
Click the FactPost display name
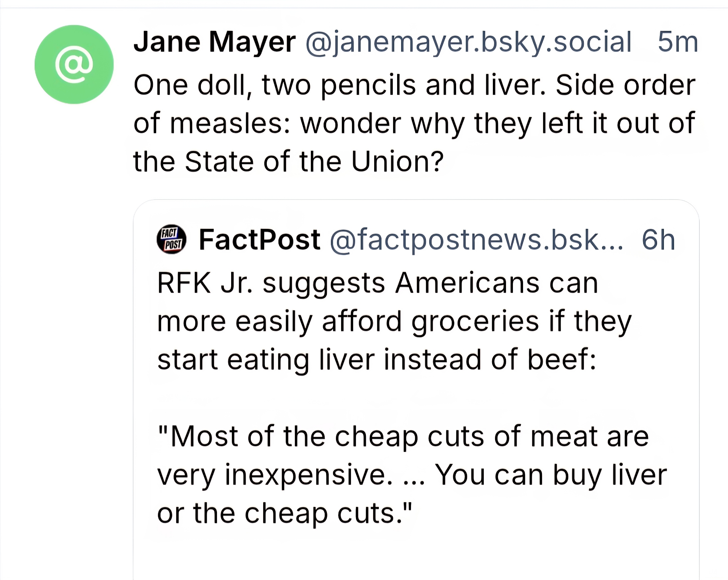click(x=260, y=240)
